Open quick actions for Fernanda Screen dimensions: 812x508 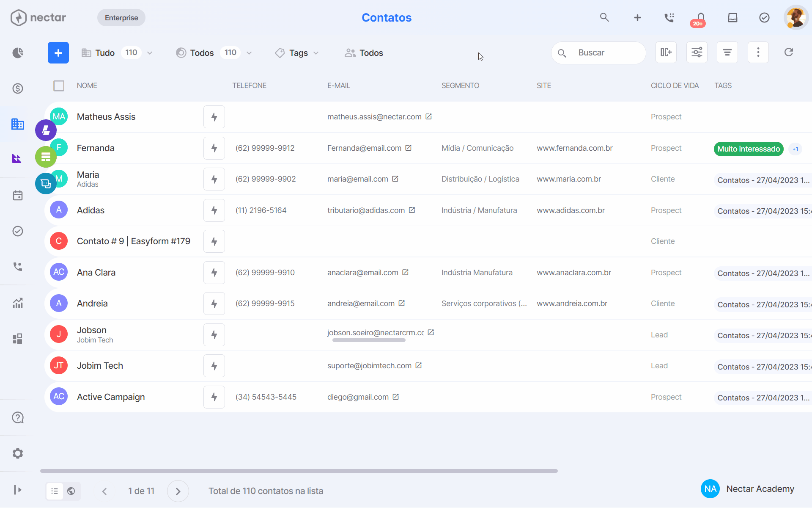(x=214, y=148)
